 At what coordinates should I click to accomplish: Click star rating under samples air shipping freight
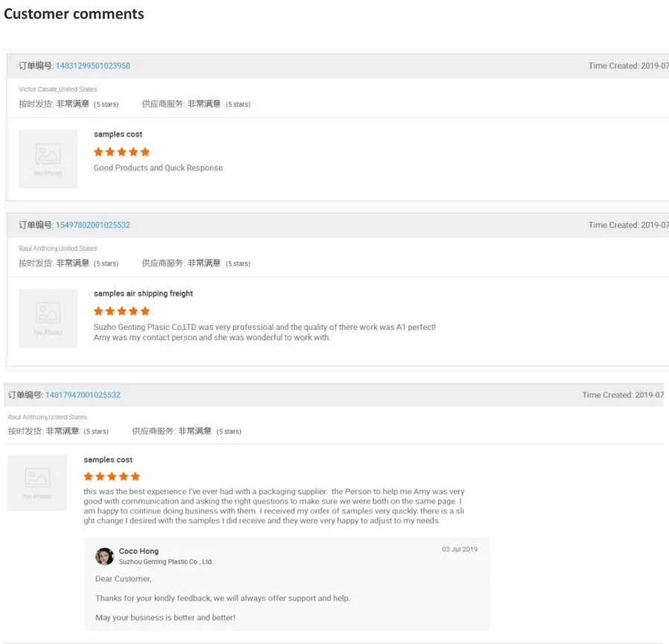[x=121, y=311]
